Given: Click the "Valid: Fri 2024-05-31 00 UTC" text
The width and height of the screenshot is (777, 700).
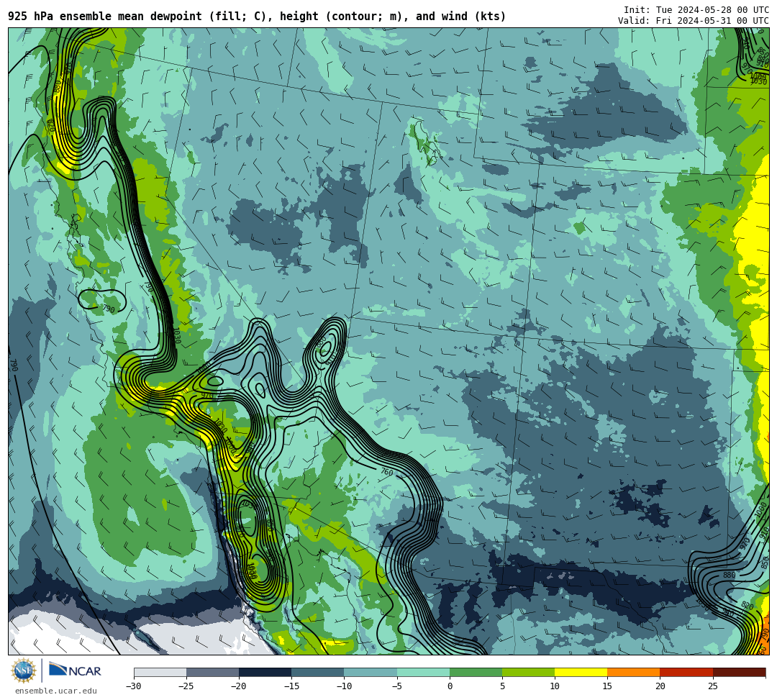Looking at the screenshot, I should 694,20.
